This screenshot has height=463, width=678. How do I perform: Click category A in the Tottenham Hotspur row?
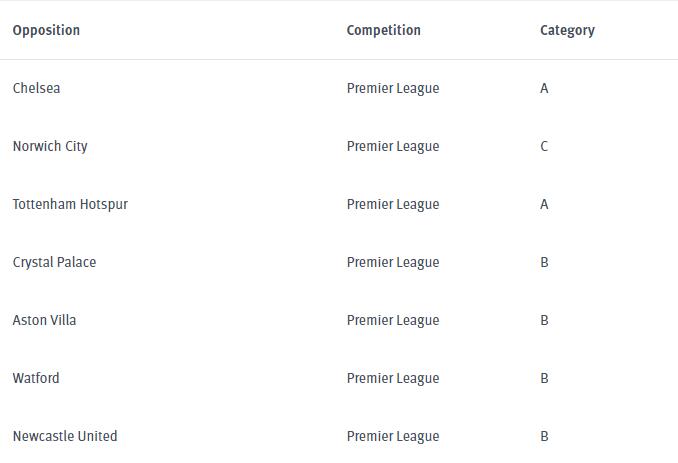click(544, 204)
